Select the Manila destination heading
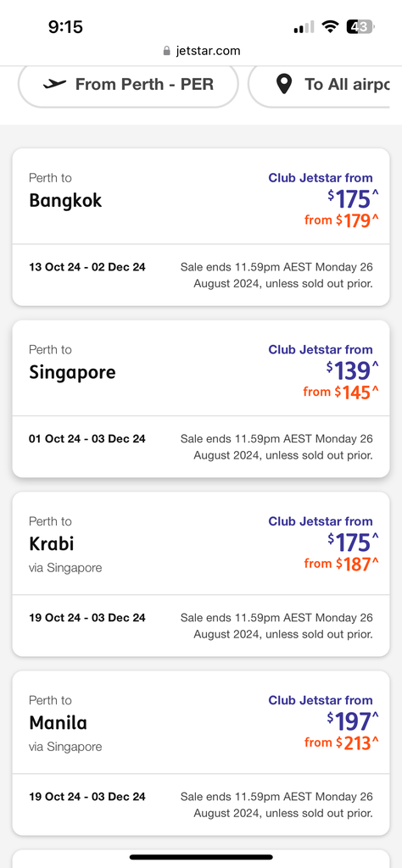Image resolution: width=402 pixels, height=868 pixels. (x=58, y=722)
